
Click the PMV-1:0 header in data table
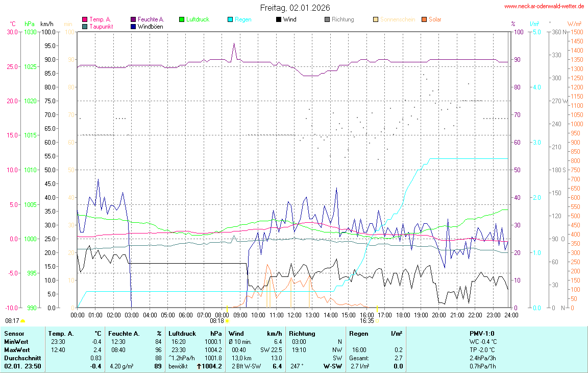[x=481, y=333]
